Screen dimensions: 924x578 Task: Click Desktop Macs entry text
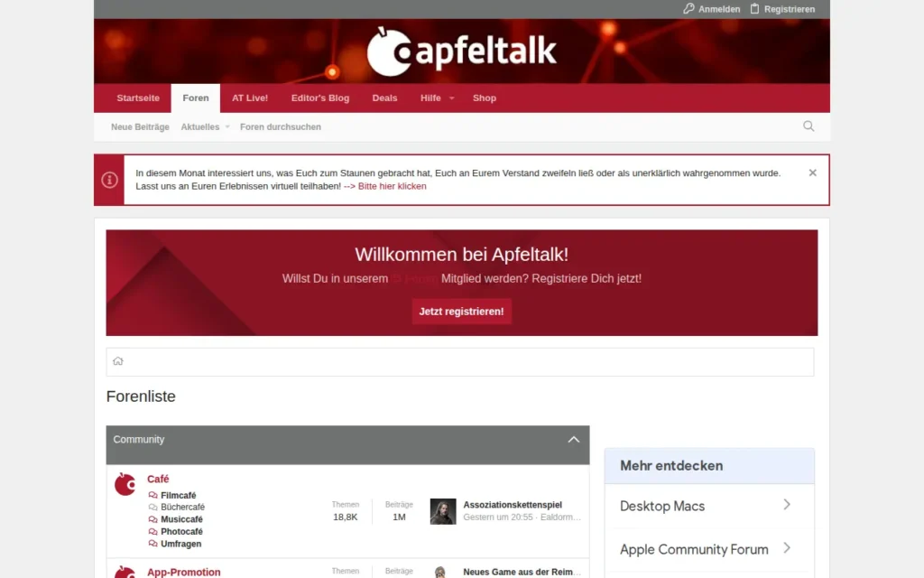point(662,506)
